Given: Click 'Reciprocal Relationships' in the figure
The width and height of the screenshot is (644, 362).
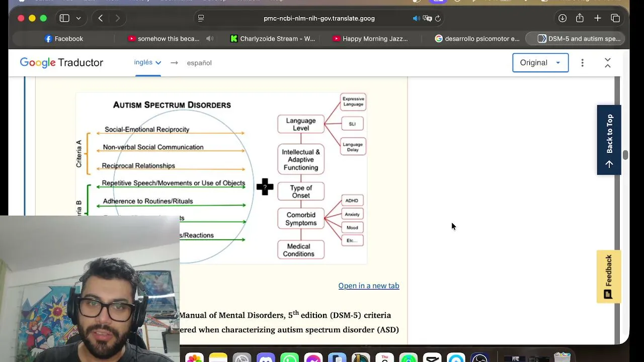Looking at the screenshot, I should (138, 166).
